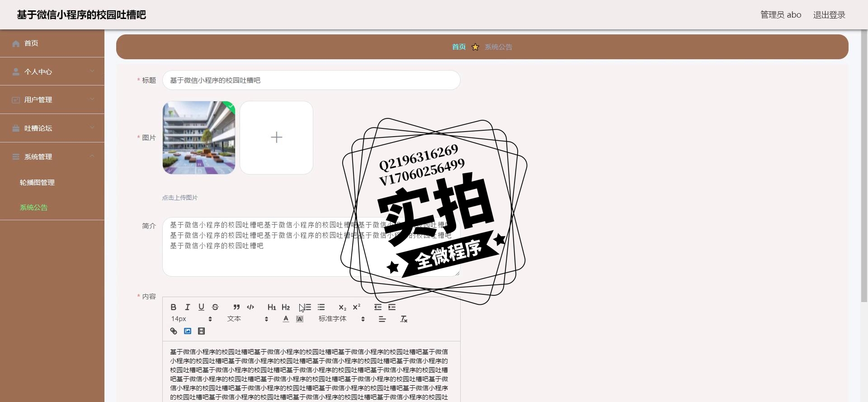Click the 点击上传图片 hint text
Image resolution: width=868 pixels, height=402 pixels.
tap(180, 198)
